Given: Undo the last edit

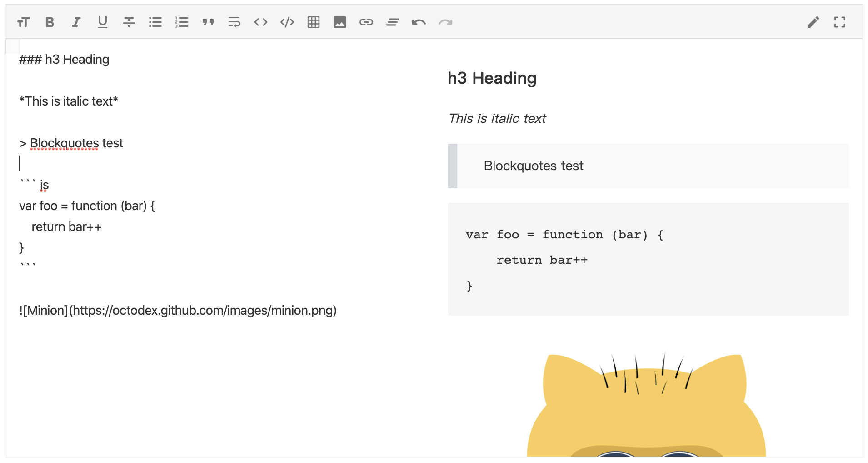Looking at the screenshot, I should tap(419, 22).
